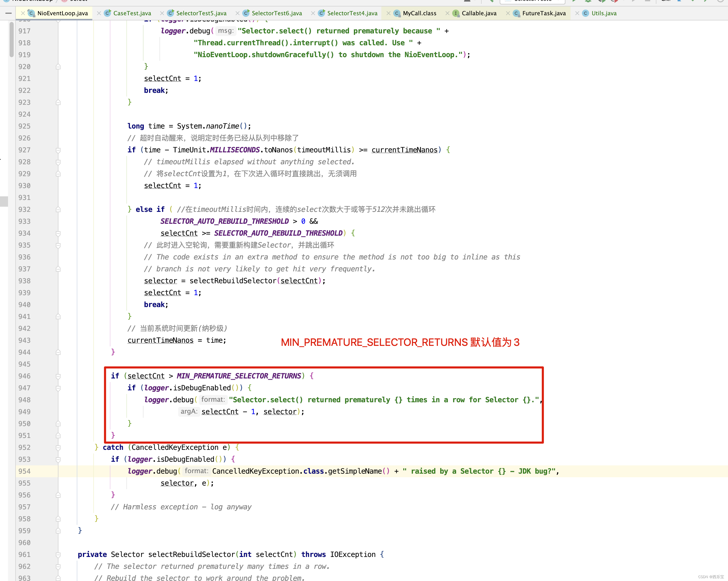Collapse the else-if block at line 934
The image size is (728, 581).
tap(58, 233)
